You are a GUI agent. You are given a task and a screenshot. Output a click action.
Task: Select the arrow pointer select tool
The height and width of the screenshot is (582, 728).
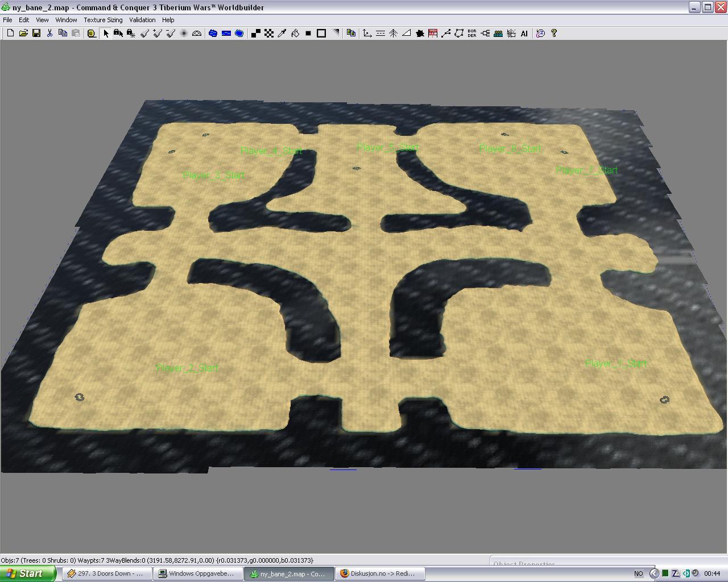click(x=106, y=34)
